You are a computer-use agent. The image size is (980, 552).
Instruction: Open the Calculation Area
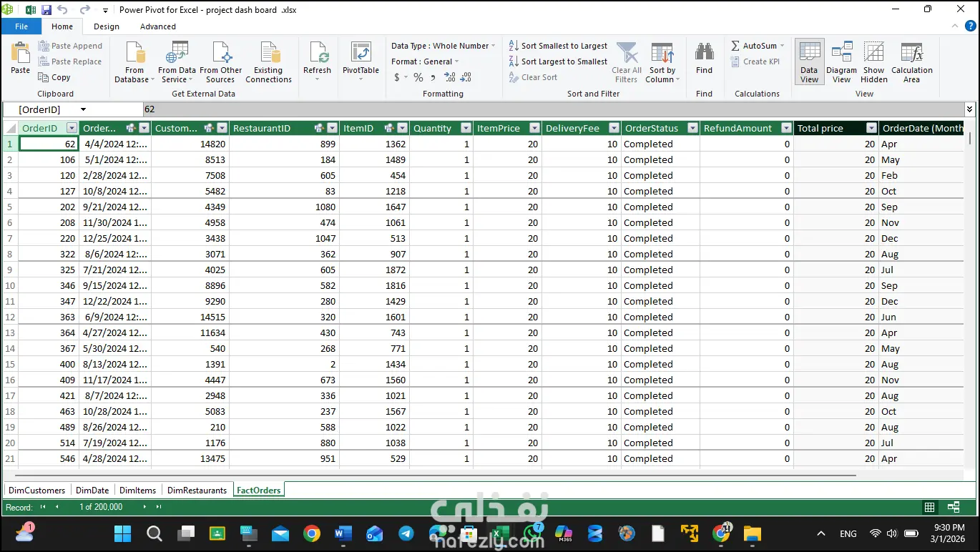(x=911, y=55)
